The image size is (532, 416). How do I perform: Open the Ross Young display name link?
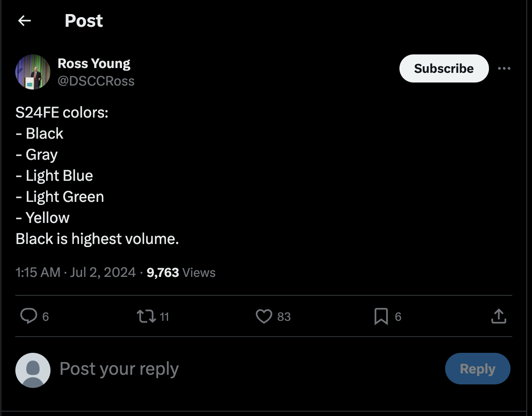point(94,64)
